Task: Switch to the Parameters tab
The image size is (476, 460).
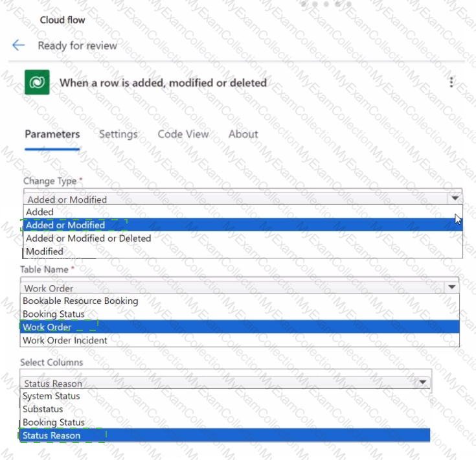Action: click(52, 134)
